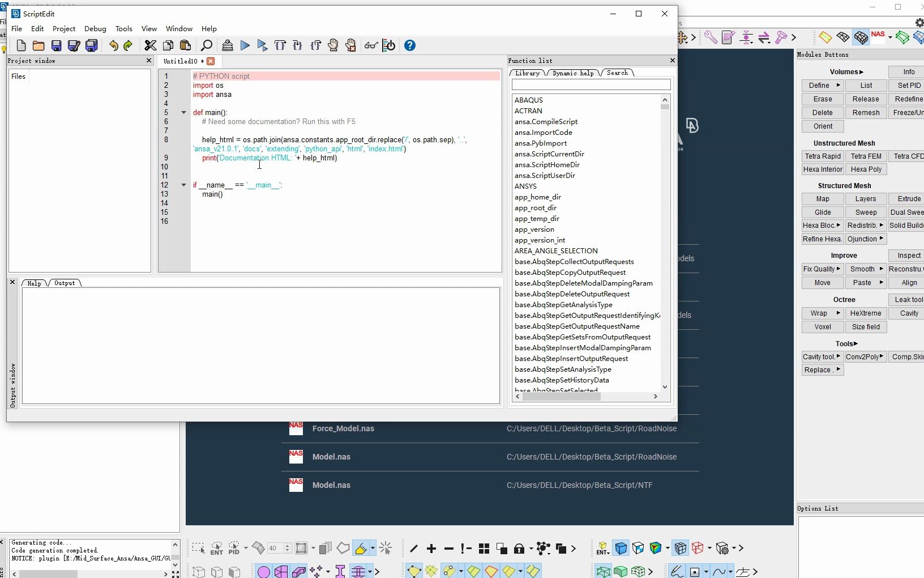Click the Function list filter input field

click(591, 84)
